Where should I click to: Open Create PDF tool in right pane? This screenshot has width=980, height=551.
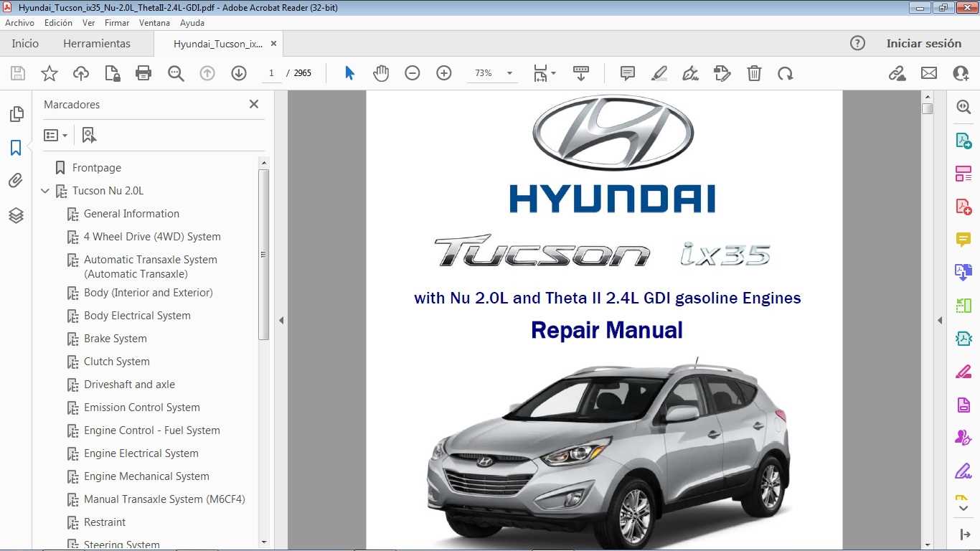tap(963, 207)
